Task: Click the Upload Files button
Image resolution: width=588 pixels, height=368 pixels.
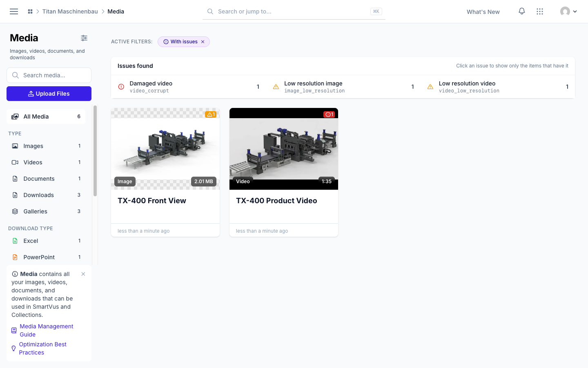Action: [49, 94]
